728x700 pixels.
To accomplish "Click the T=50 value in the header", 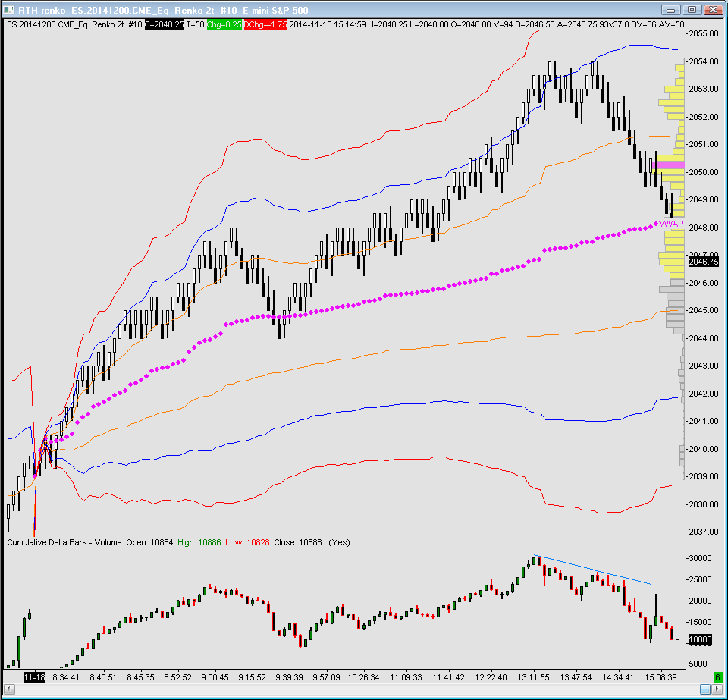I will pos(195,24).
